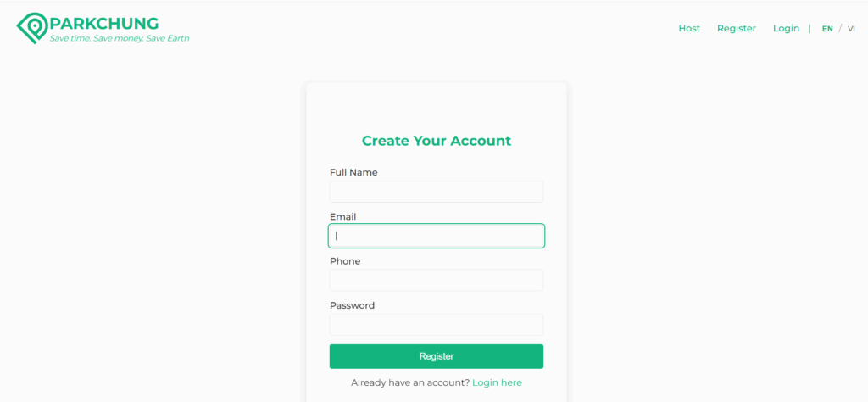Click the Phone field label
This screenshot has height=402, width=868.
pos(345,261)
